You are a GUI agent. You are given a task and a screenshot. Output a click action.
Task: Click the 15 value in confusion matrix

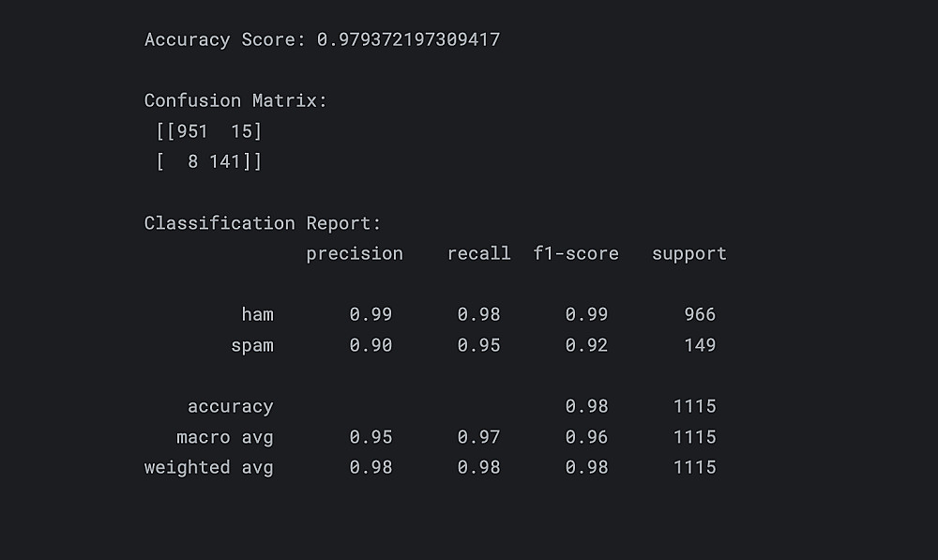(241, 131)
